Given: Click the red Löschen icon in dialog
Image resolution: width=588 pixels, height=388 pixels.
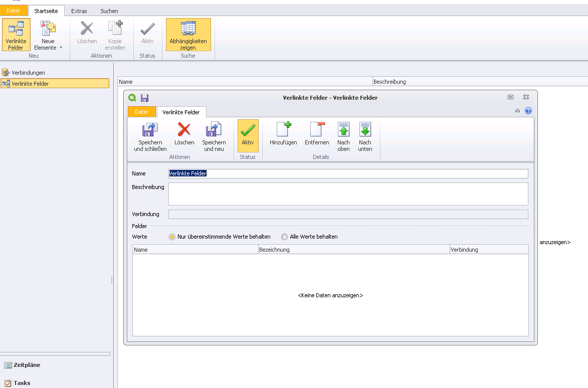Looking at the screenshot, I should click(184, 130).
